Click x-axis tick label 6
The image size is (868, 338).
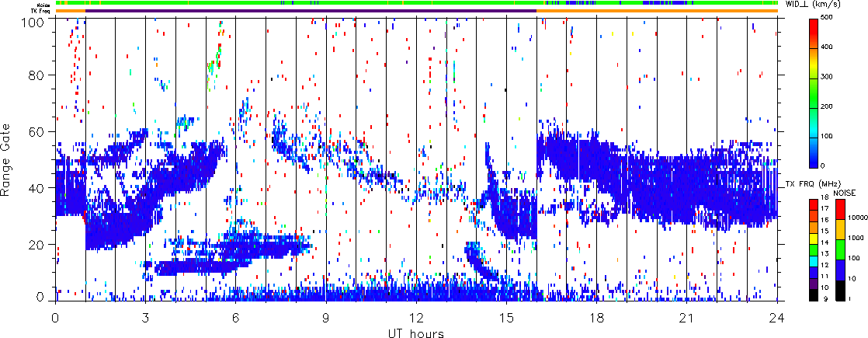pyautogui.click(x=236, y=317)
